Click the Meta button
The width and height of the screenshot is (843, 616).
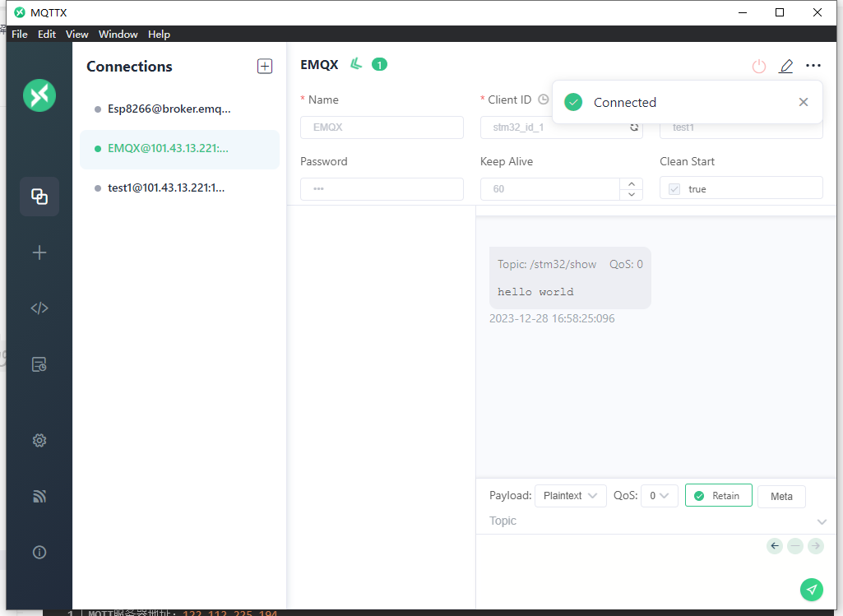point(781,496)
